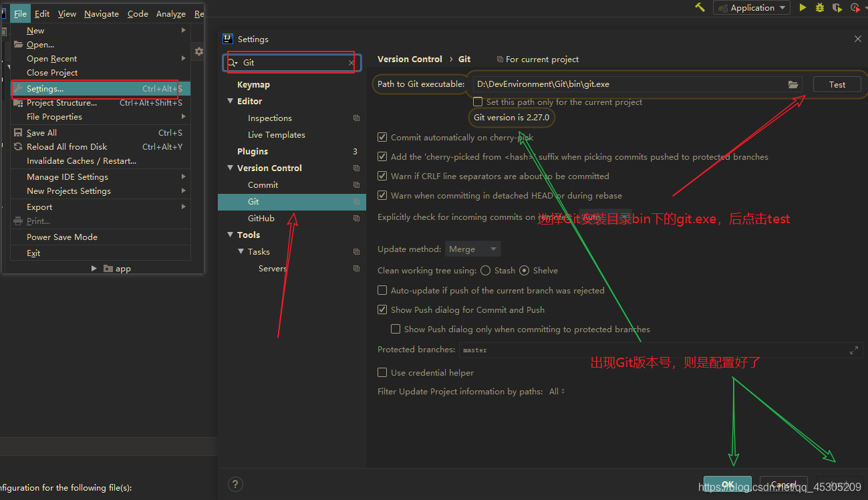Click the gear icon in the Project panel
The width and height of the screenshot is (868, 500).
tap(198, 51)
